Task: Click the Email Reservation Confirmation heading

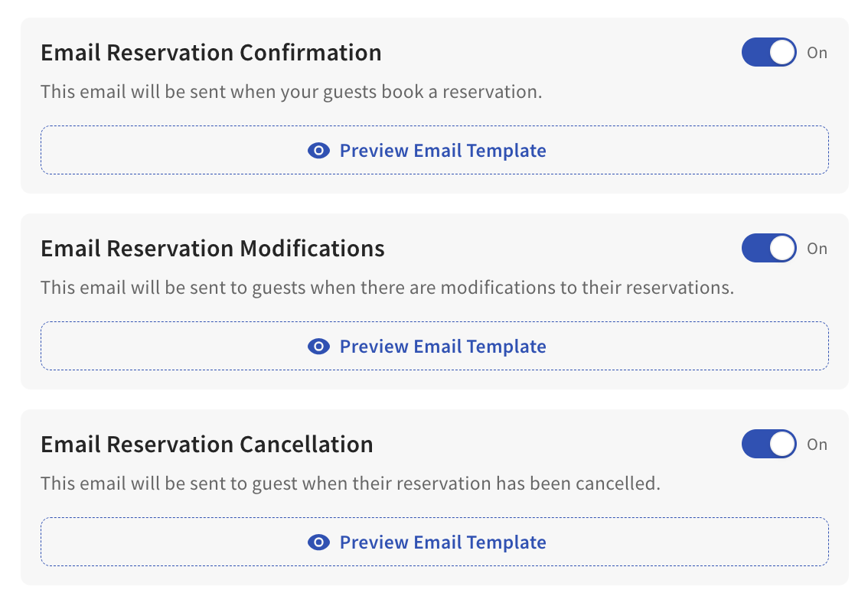Action: tap(211, 52)
